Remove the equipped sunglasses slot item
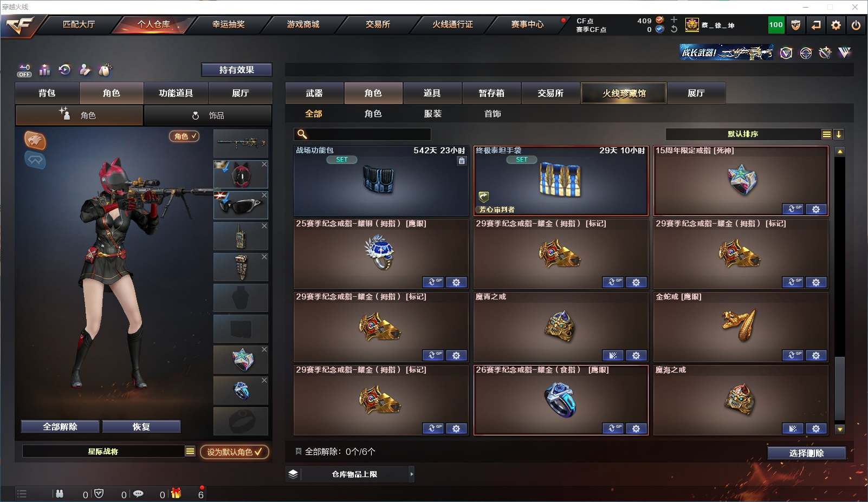Viewport: 868px width, 502px height. click(264, 195)
